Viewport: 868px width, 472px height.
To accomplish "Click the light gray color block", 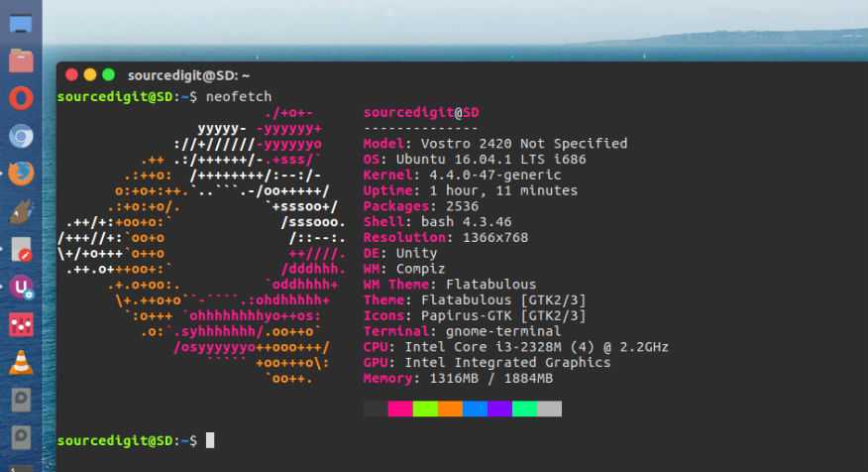I will point(550,409).
